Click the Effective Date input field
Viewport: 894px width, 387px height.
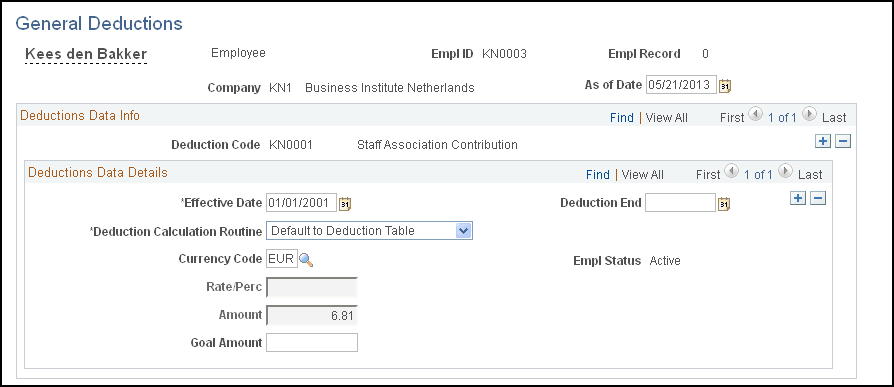[x=301, y=202]
